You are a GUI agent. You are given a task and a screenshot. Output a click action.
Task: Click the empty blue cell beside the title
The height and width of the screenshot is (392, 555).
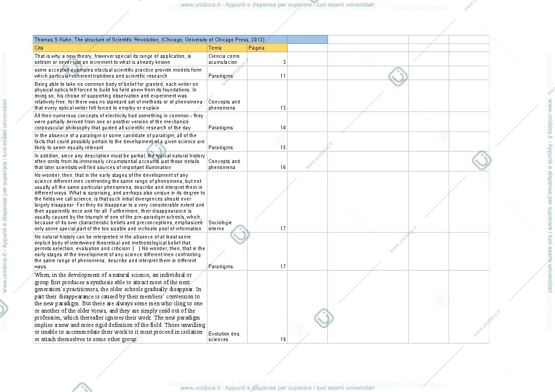coord(307,40)
